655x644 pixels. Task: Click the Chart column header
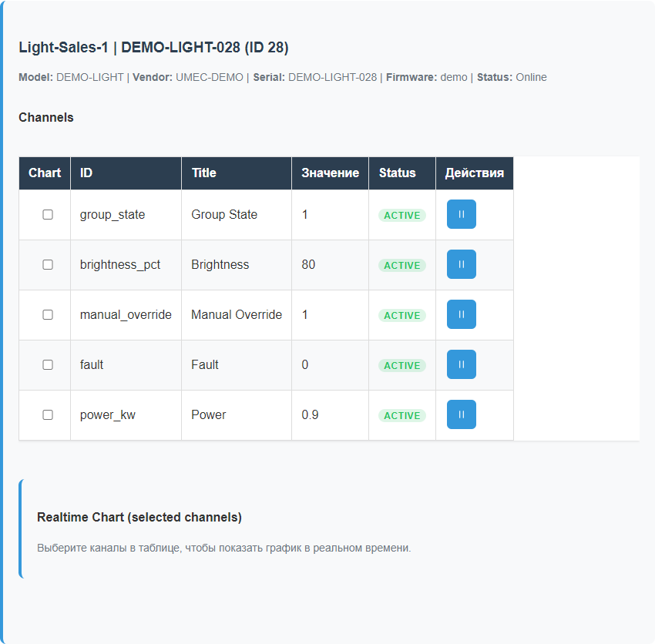tap(45, 173)
